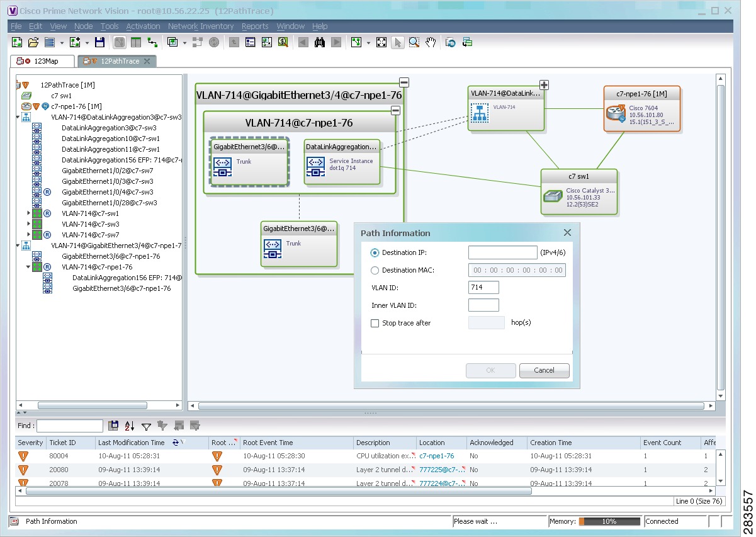This screenshot has width=756, height=537.
Task: Select the Pan hand tool
Action: pyautogui.click(x=431, y=42)
